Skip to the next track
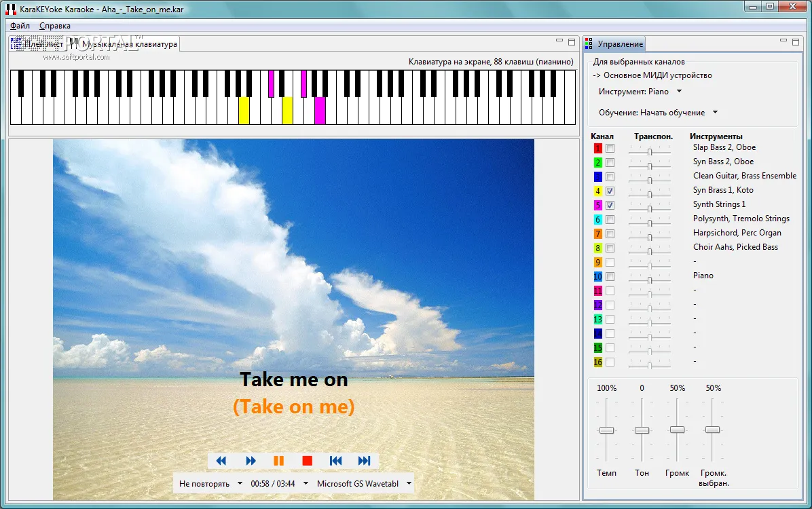The image size is (812, 509). click(x=364, y=461)
